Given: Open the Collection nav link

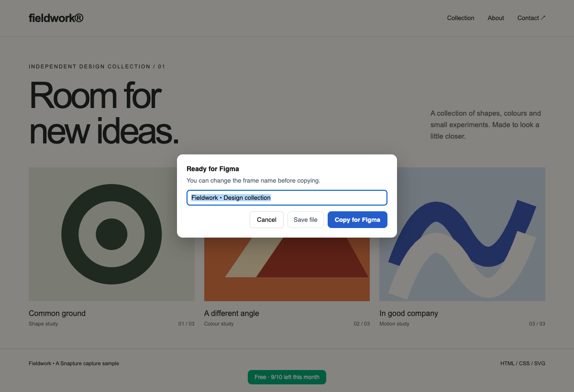Looking at the screenshot, I should (x=461, y=18).
